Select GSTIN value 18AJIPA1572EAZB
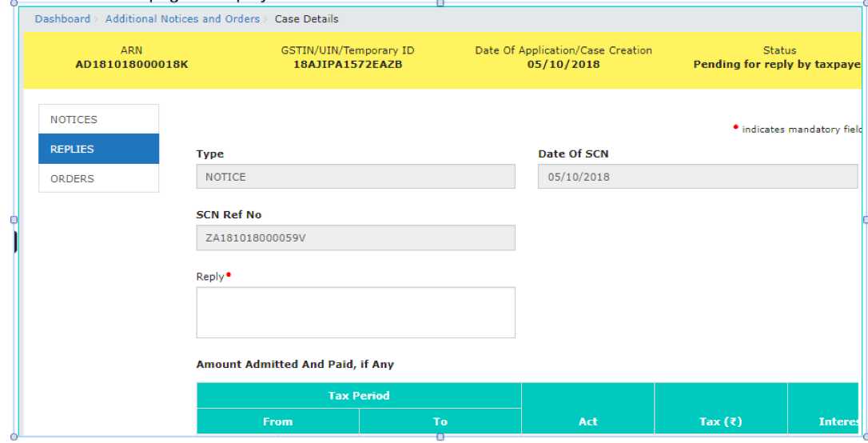This screenshot has height=443, width=868. [x=348, y=64]
